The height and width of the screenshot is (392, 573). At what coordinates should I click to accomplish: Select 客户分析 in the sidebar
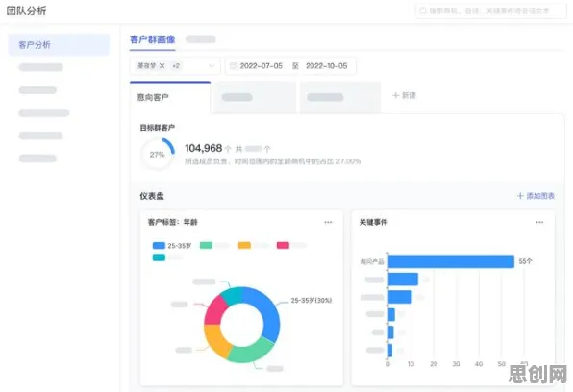[59, 45]
